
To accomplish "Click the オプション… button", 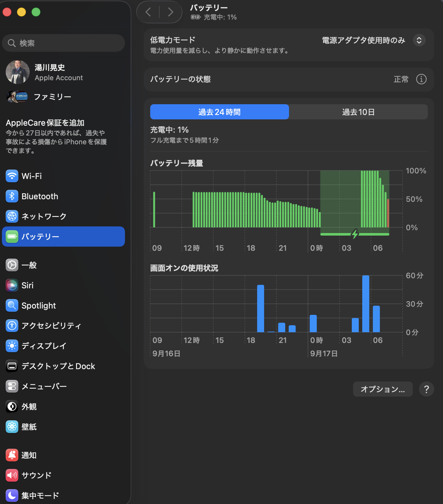I will pos(383,389).
